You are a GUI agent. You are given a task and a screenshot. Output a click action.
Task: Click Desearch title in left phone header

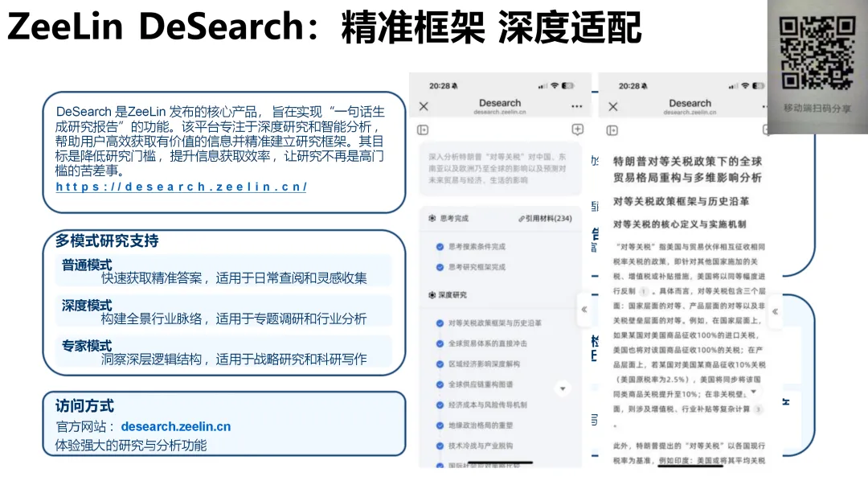[500, 103]
